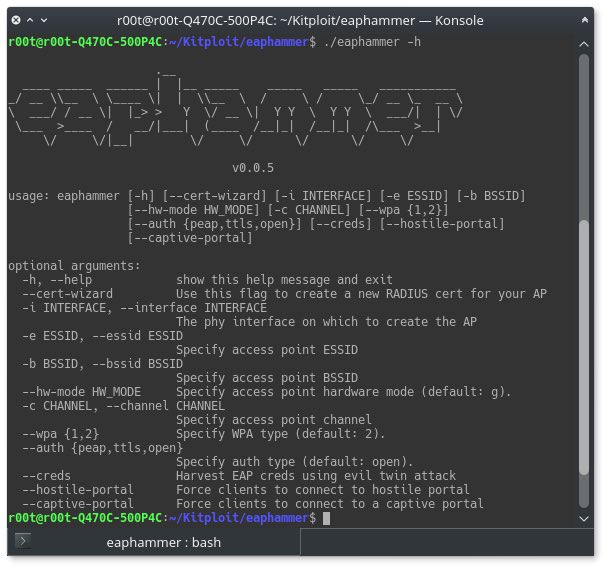Click 'Force clients to connect to hostile portal'
This screenshot has height=569, width=607.
(323, 489)
